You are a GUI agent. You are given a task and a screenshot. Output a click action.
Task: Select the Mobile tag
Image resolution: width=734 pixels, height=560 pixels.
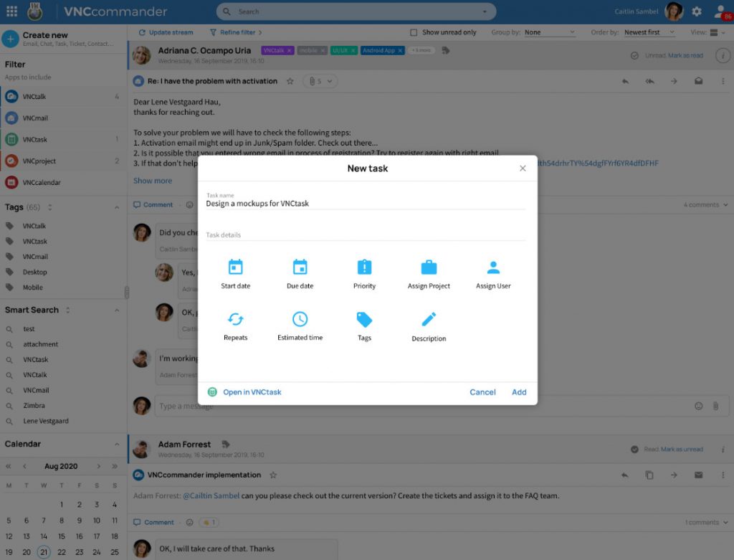click(32, 288)
